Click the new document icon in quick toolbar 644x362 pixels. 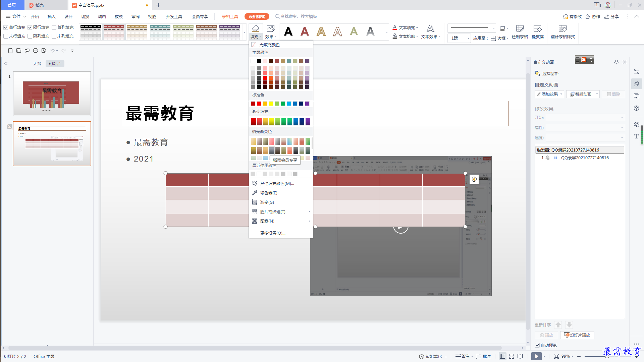(10, 51)
